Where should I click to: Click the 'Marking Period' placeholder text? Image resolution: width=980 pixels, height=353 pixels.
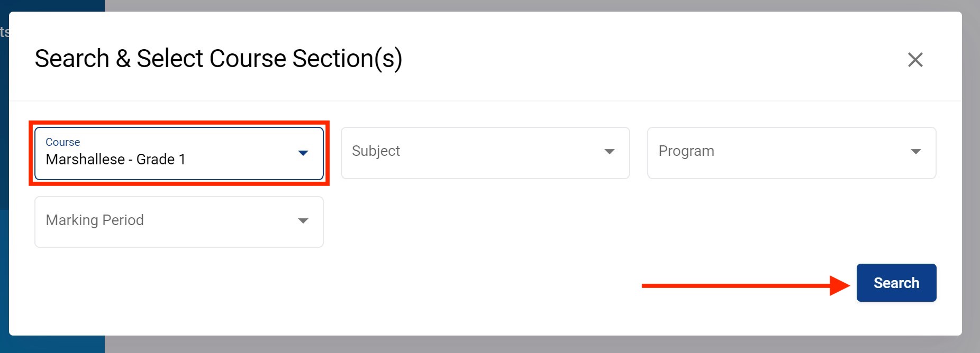click(x=95, y=220)
